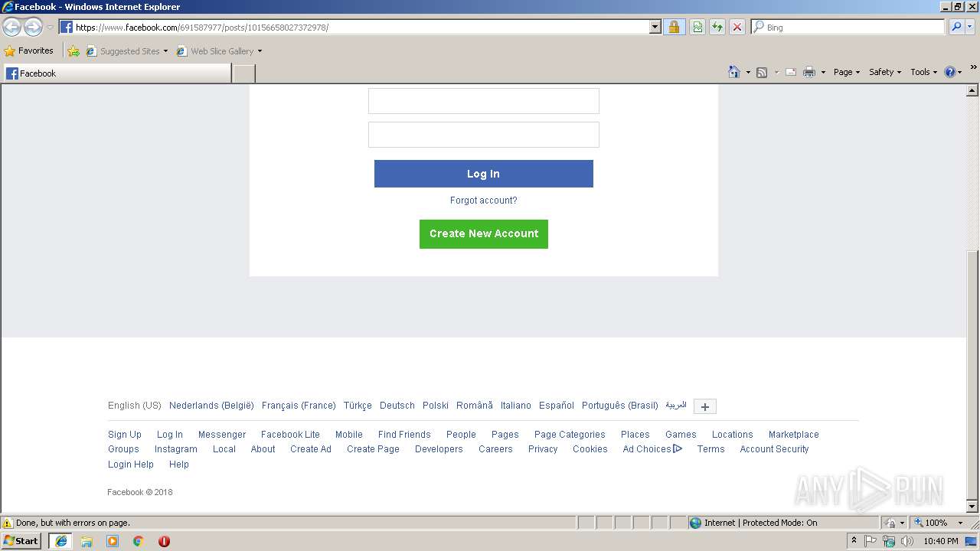Click the plus button for more languages
The width and height of the screenshot is (980, 551).
click(705, 406)
